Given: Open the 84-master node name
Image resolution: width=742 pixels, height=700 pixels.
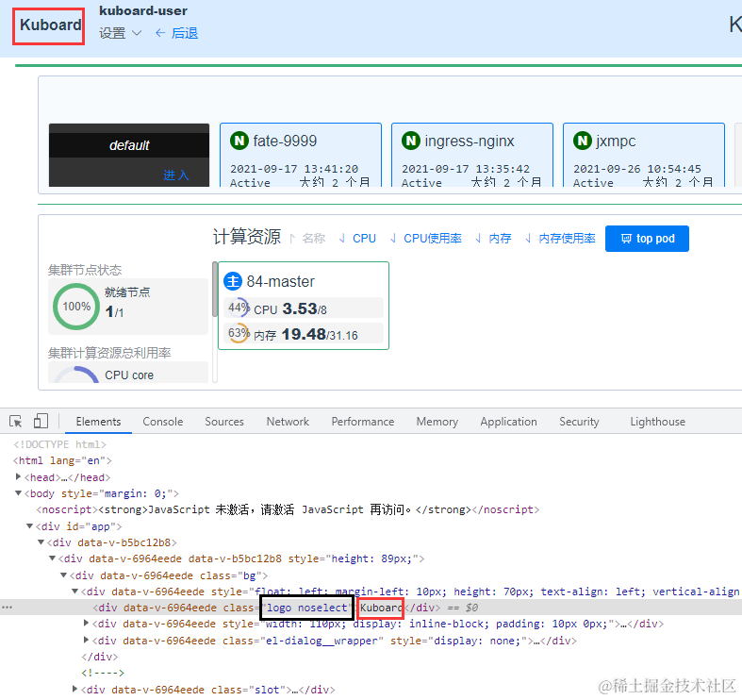Looking at the screenshot, I should tap(280, 282).
